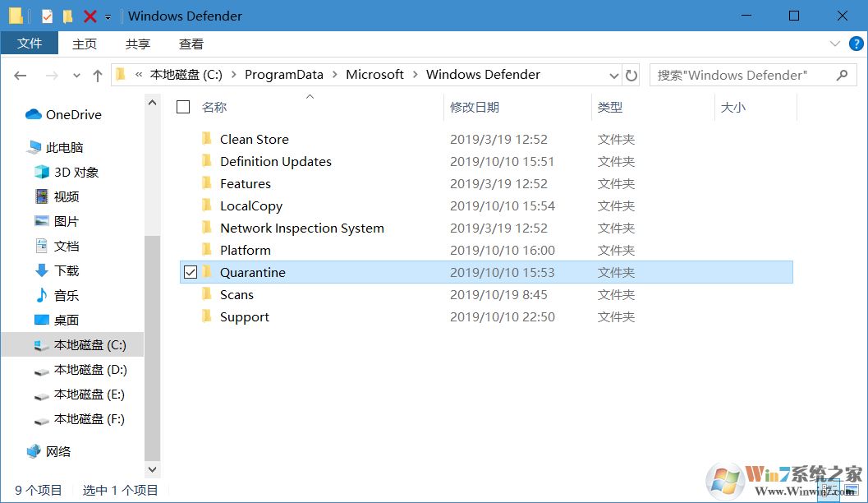Screen dimensions: 868x503
Task: Toggle the select-all checkbox above the name column
Action: click(x=182, y=106)
